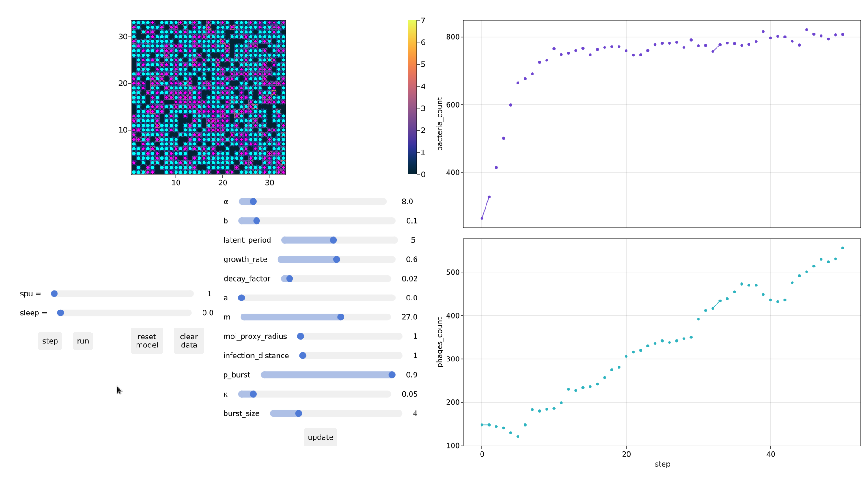Click the phages_count axis label
Screen dimensions: 868x488
coord(439,342)
